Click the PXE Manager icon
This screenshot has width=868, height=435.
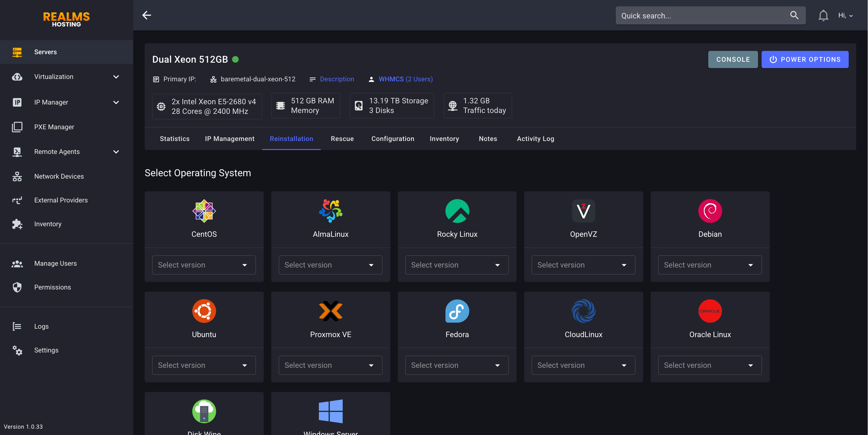(x=17, y=127)
